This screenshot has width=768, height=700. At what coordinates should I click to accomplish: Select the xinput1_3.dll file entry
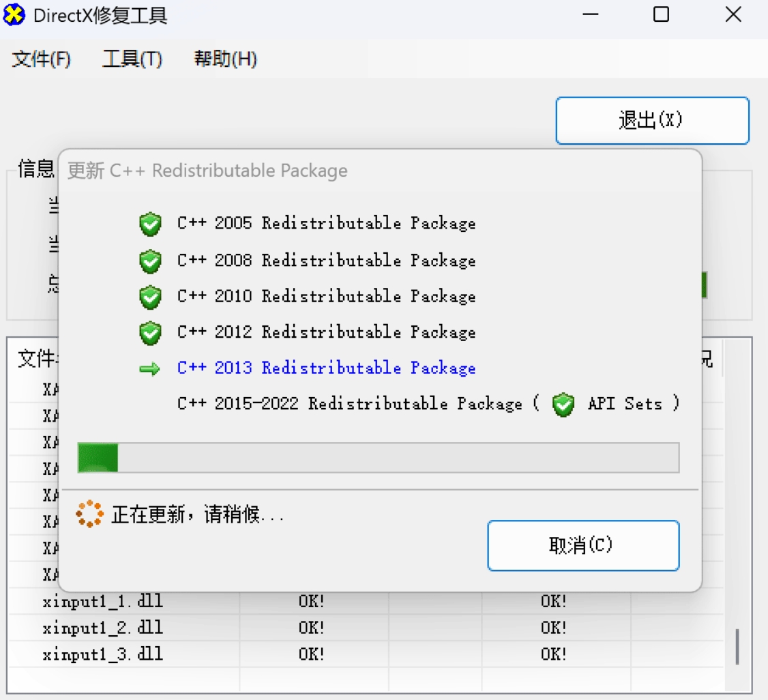103,654
